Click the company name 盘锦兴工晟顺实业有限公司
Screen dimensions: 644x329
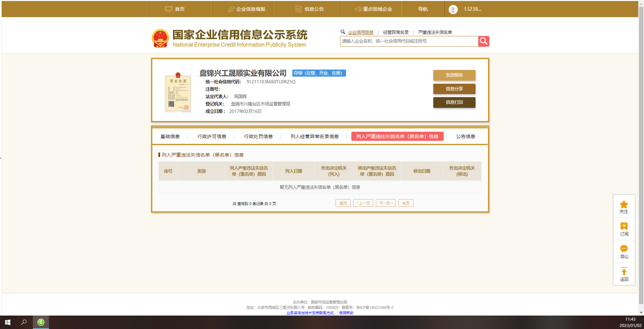click(243, 73)
